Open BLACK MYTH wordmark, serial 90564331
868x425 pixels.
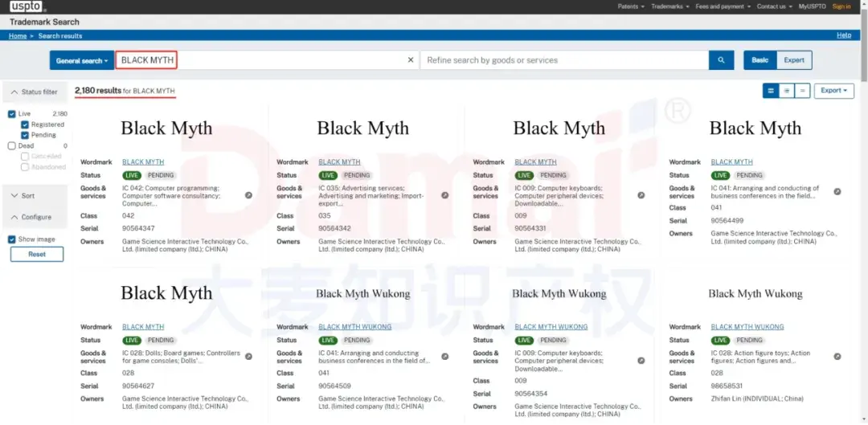(x=535, y=162)
